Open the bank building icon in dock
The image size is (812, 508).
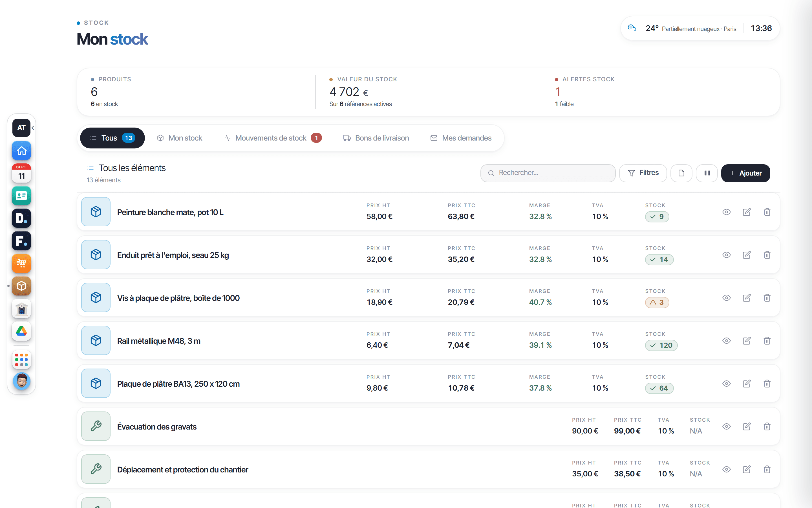[x=21, y=308]
